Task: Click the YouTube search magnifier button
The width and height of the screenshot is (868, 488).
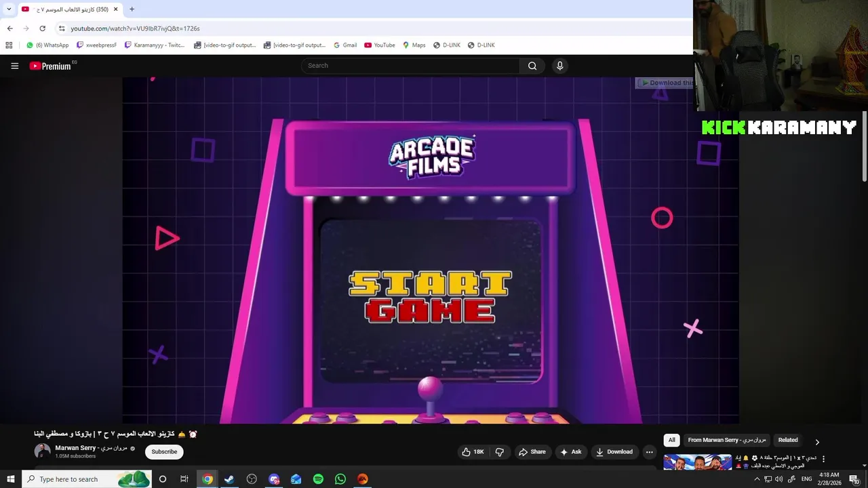Action: 532,66
